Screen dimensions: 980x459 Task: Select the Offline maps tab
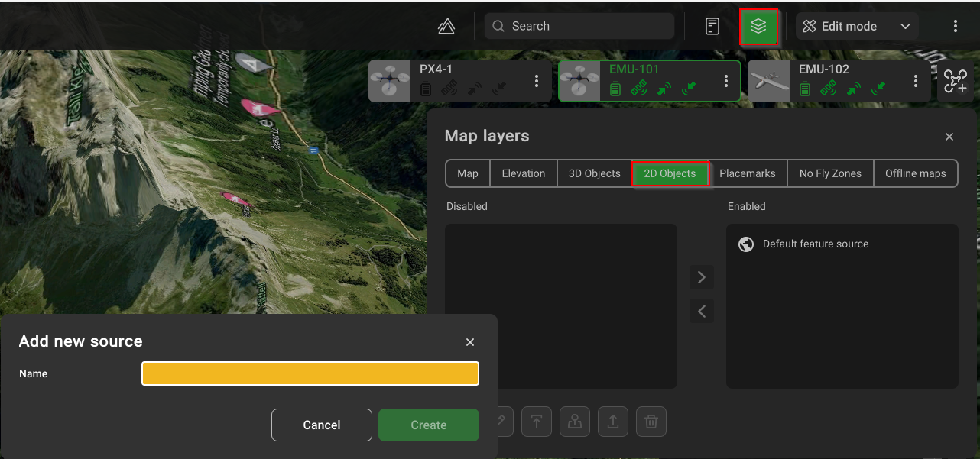pyautogui.click(x=915, y=173)
